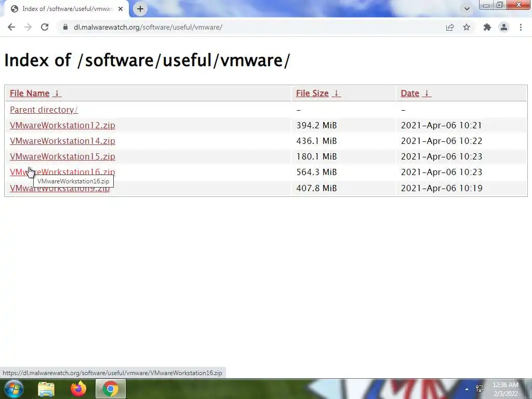The width and height of the screenshot is (532, 399).
Task: Close the Index of vmware tab
Action: click(121, 9)
